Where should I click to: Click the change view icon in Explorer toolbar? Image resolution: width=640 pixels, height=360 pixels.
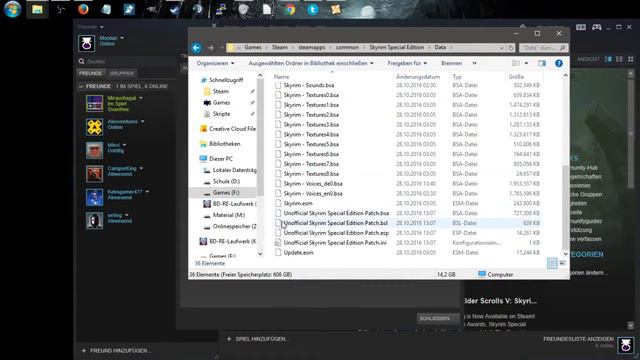[x=516, y=63]
